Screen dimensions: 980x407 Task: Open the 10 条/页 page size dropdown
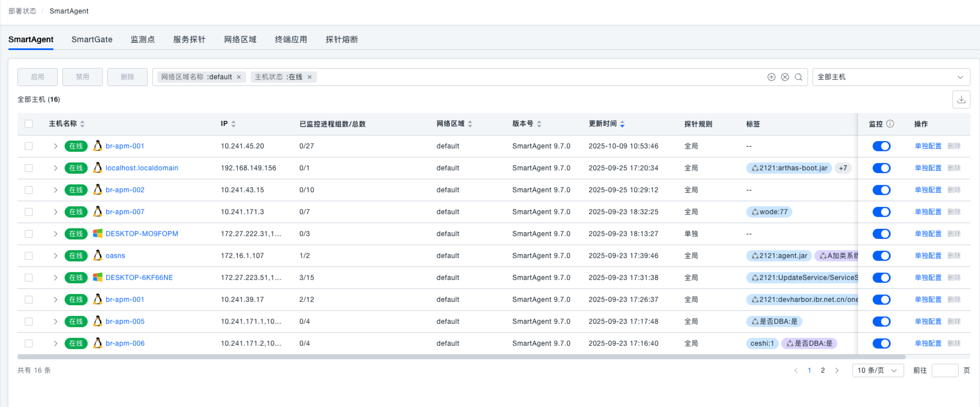pyautogui.click(x=877, y=370)
